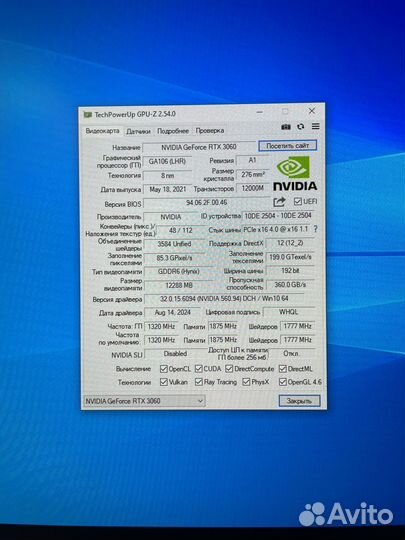Click the BIOS share/export arrow icon
This screenshot has height=540, width=405.
[279, 202]
